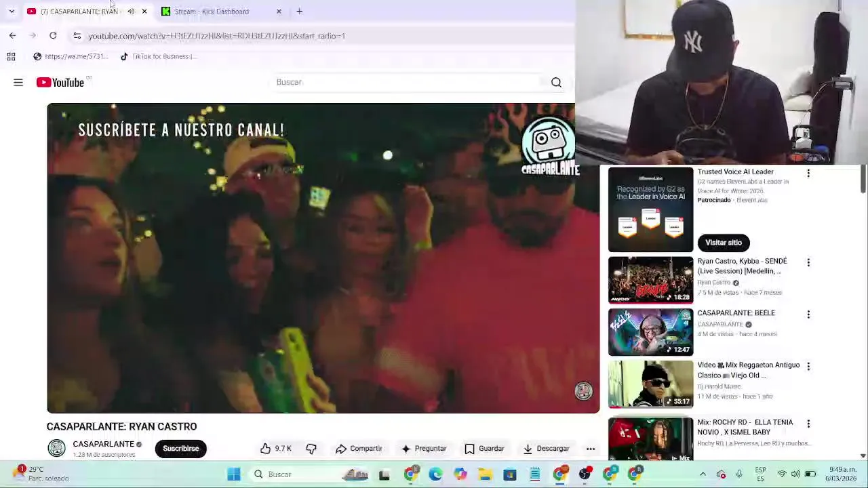This screenshot has height=488, width=868.
Task: Open the Preguntar AI ask button
Action: click(x=424, y=449)
